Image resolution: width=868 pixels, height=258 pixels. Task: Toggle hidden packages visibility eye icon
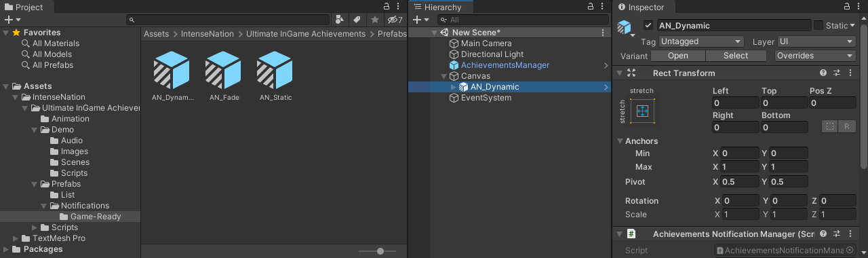(394, 20)
